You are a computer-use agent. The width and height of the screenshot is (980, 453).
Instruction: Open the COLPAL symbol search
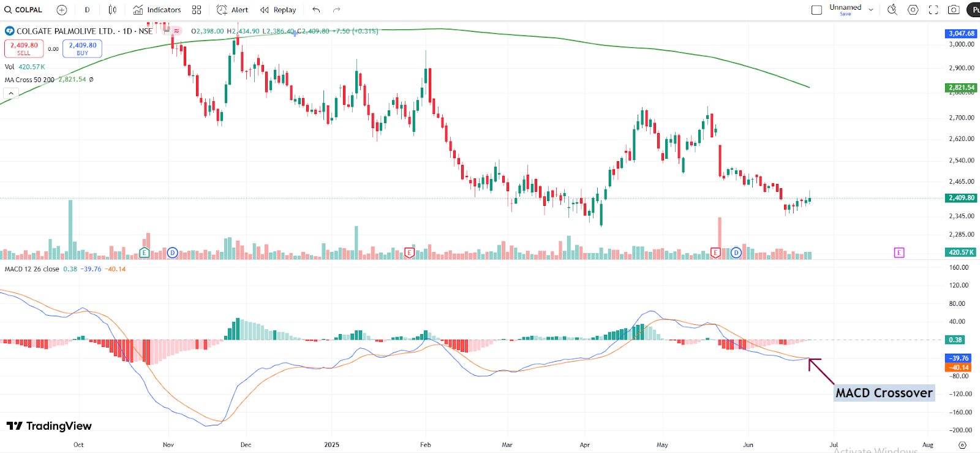coord(23,10)
